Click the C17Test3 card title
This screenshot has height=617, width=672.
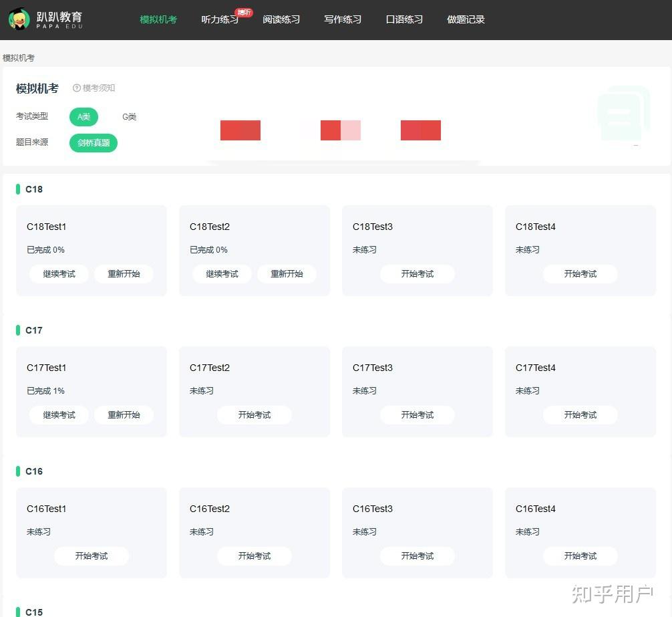(373, 368)
